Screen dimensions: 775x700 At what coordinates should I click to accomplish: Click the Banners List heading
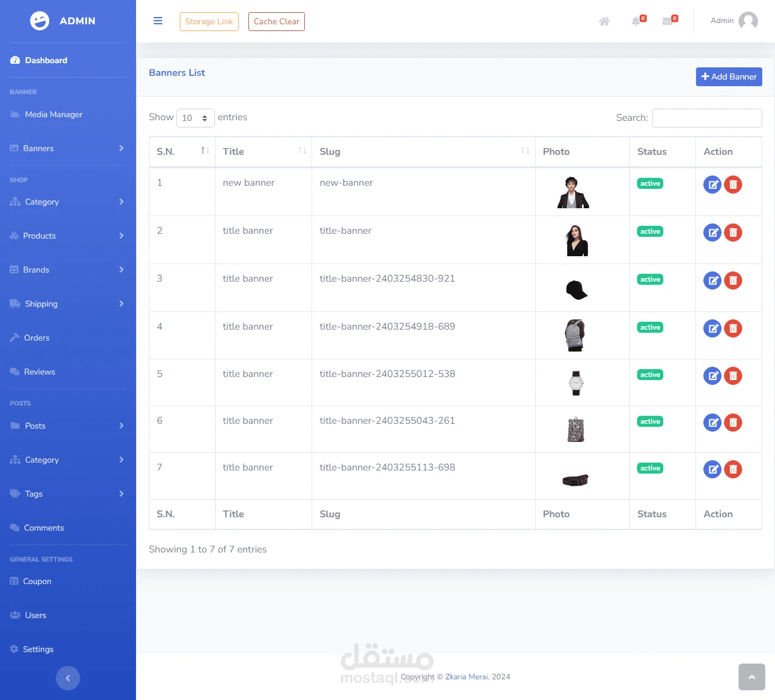coord(177,73)
